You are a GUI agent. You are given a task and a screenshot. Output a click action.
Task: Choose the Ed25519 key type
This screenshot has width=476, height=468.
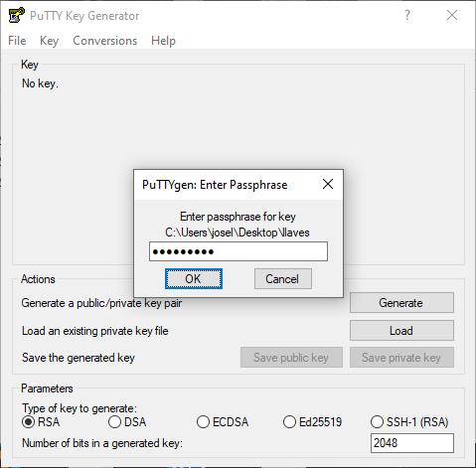[x=312, y=422]
